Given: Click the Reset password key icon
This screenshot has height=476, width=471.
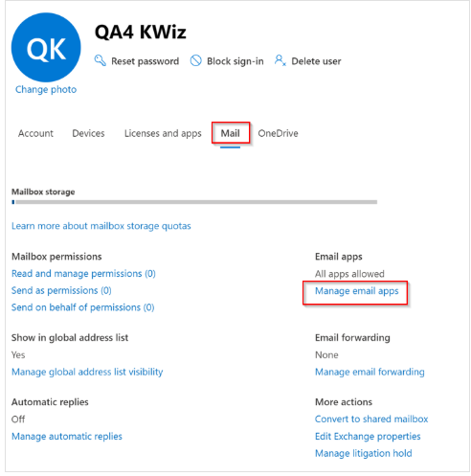Looking at the screenshot, I should [x=101, y=60].
